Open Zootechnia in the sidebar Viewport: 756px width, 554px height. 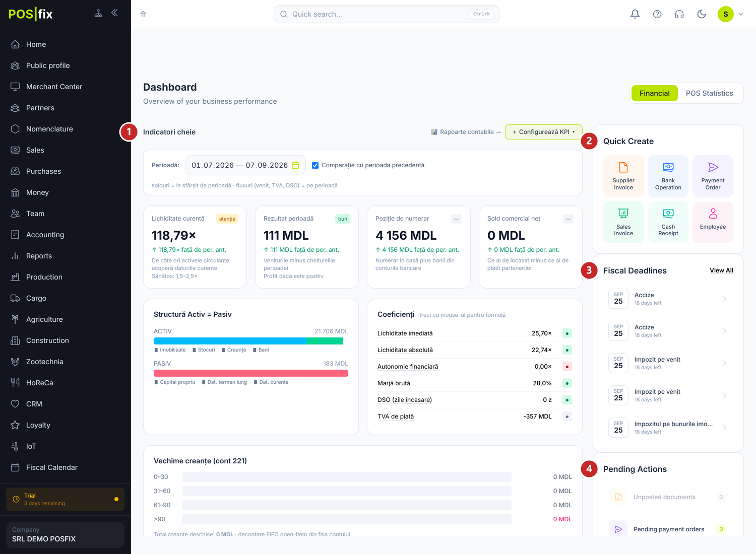pos(66,362)
